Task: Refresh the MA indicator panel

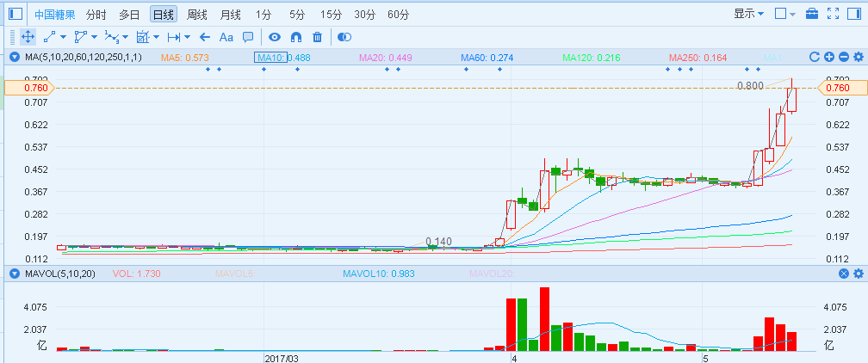Action: (x=815, y=57)
